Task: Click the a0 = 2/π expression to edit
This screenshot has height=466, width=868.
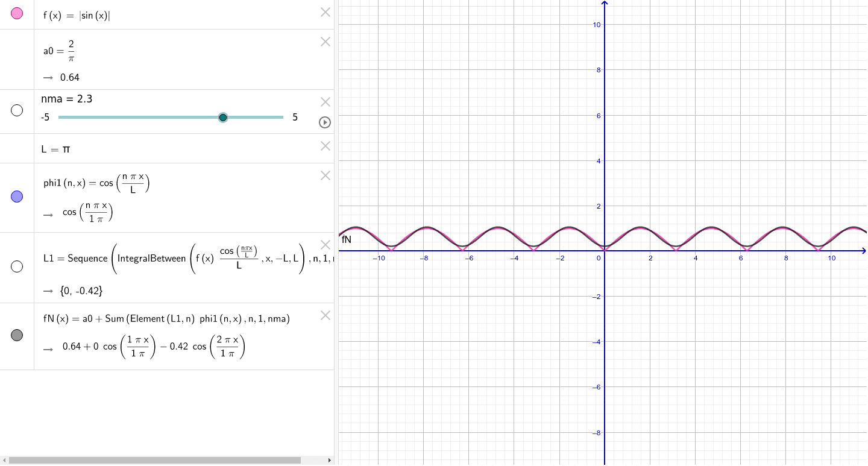Action: click(x=58, y=51)
